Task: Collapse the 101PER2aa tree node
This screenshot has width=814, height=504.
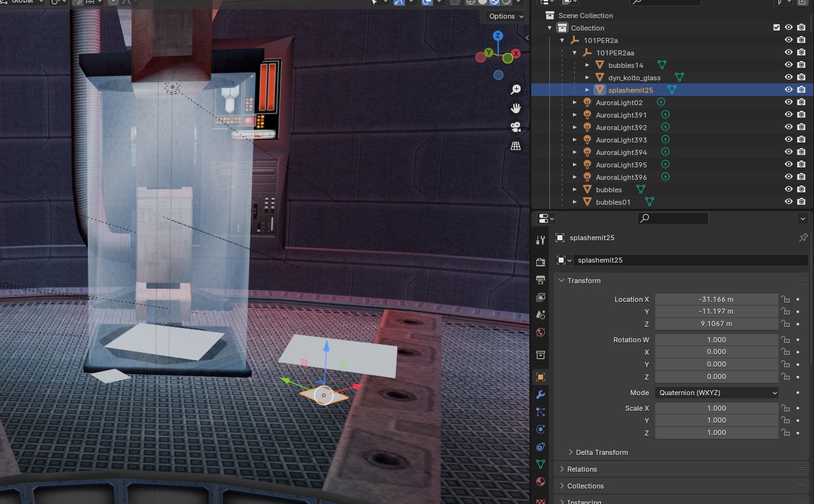Action: click(574, 52)
